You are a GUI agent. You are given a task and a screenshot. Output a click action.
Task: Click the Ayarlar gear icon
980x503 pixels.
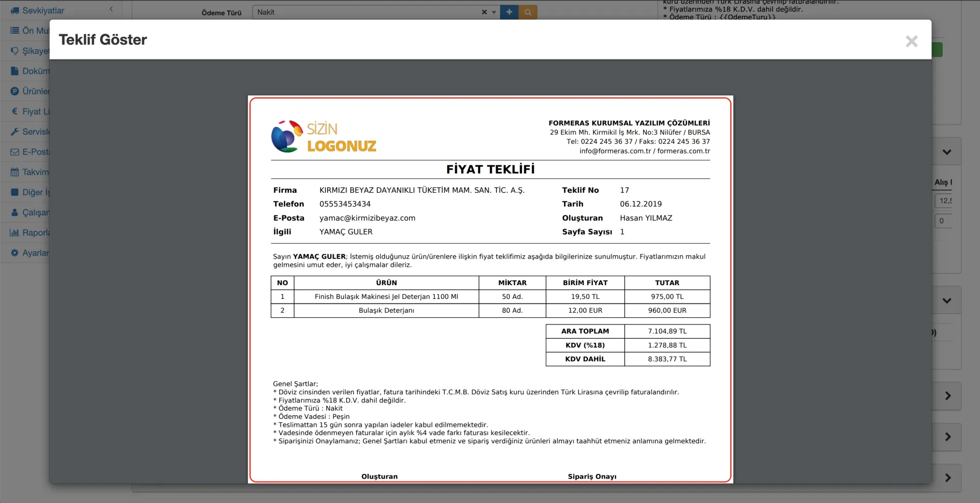pyautogui.click(x=15, y=253)
